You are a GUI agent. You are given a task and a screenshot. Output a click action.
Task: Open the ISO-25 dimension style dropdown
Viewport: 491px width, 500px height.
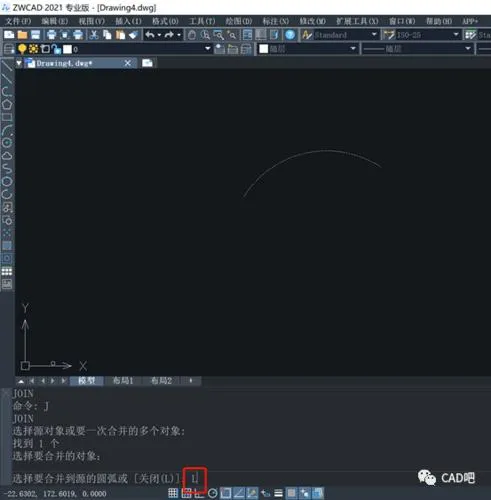point(456,35)
